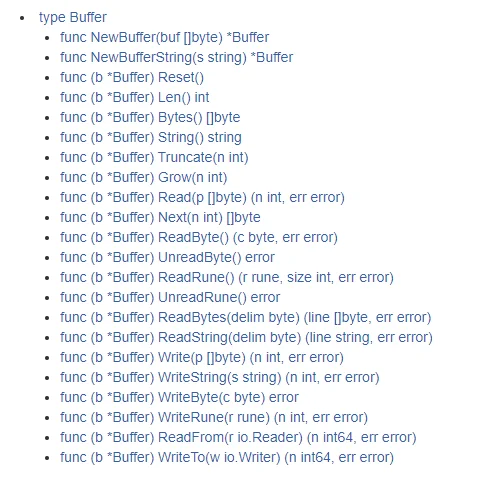Jump to String() string method
Image resolution: width=494 pixels, height=489 pixels.
click(151, 137)
